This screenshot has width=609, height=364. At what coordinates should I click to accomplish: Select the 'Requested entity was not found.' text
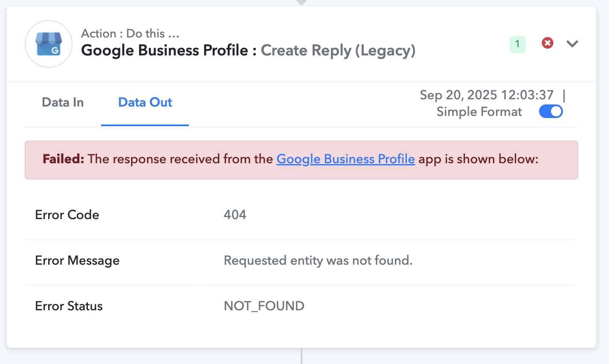pos(318,260)
